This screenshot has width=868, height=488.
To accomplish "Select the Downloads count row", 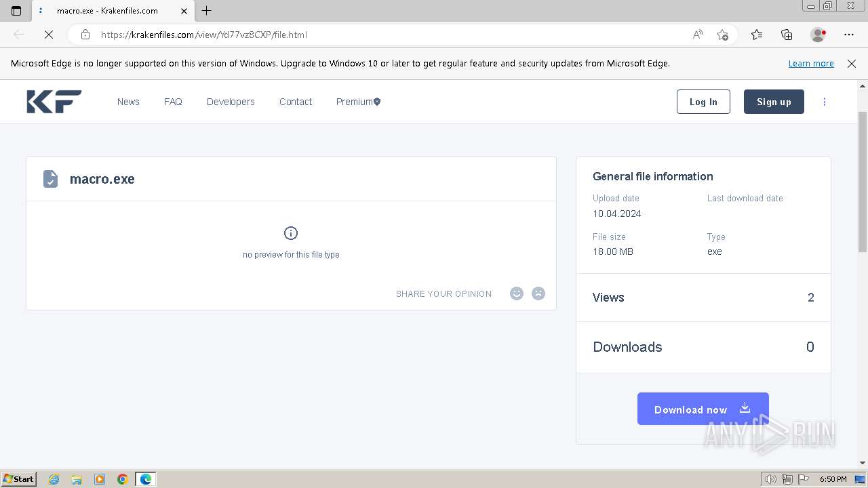I will pyautogui.click(x=703, y=347).
